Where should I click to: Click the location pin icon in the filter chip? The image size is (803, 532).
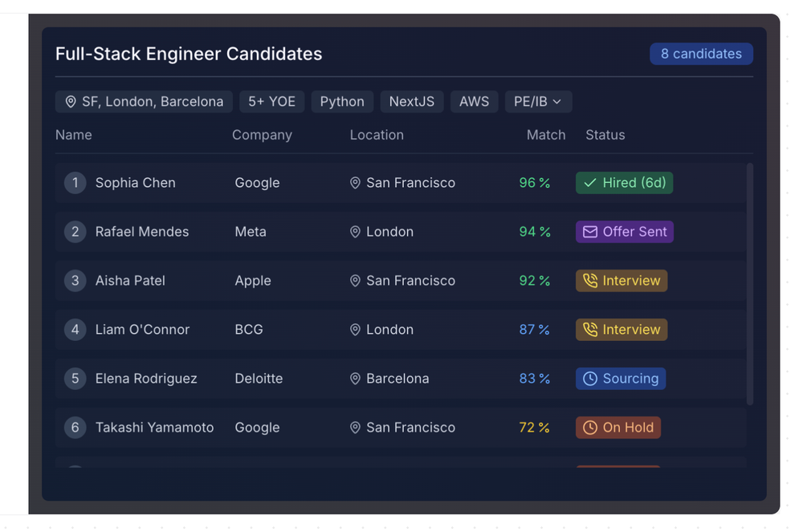tap(71, 101)
